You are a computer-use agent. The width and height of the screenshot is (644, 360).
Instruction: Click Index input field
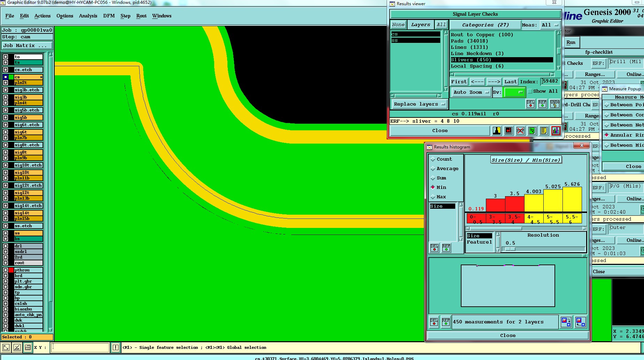[x=550, y=82]
